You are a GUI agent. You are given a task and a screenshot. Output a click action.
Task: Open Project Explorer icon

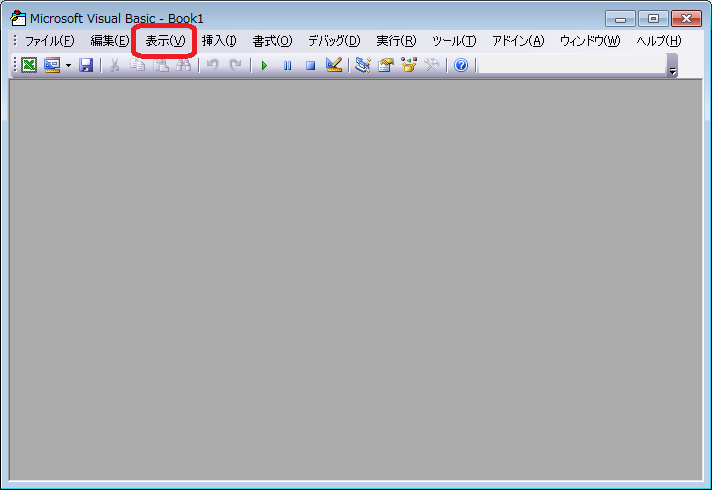[363, 65]
